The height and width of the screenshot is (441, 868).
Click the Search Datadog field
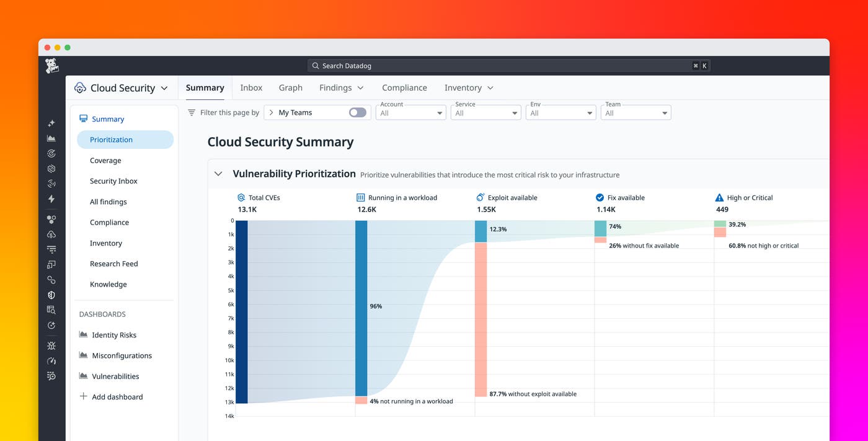pyautogui.click(x=508, y=66)
